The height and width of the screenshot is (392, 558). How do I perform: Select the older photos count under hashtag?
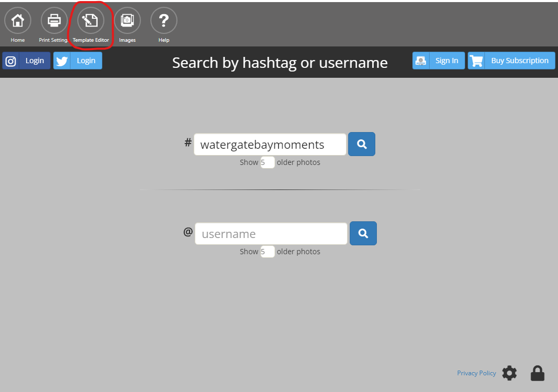(x=267, y=162)
